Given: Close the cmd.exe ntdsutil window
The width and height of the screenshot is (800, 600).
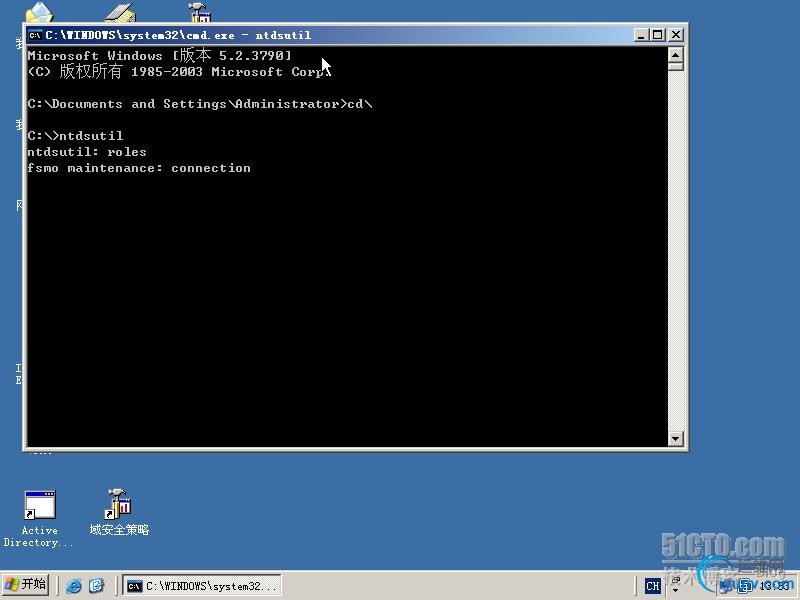Looking at the screenshot, I should (x=676, y=35).
